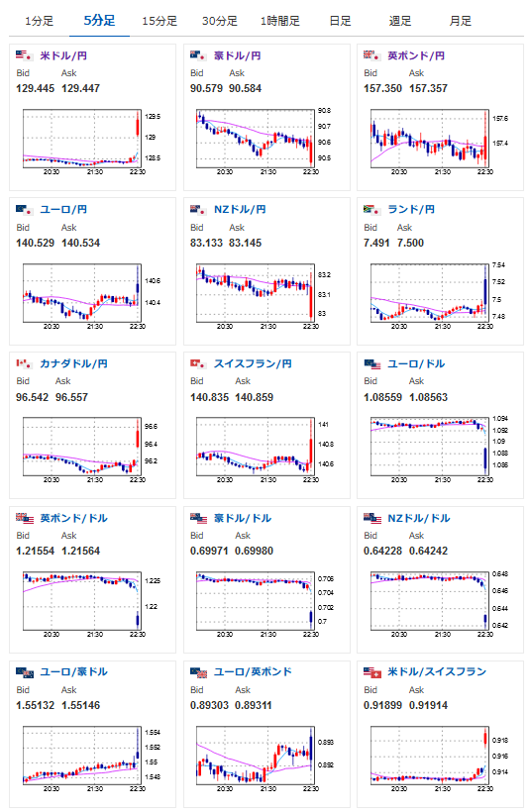Click the Swiss flag icon for スイスフラン/円
The width and height of the screenshot is (529, 812).
198,363
